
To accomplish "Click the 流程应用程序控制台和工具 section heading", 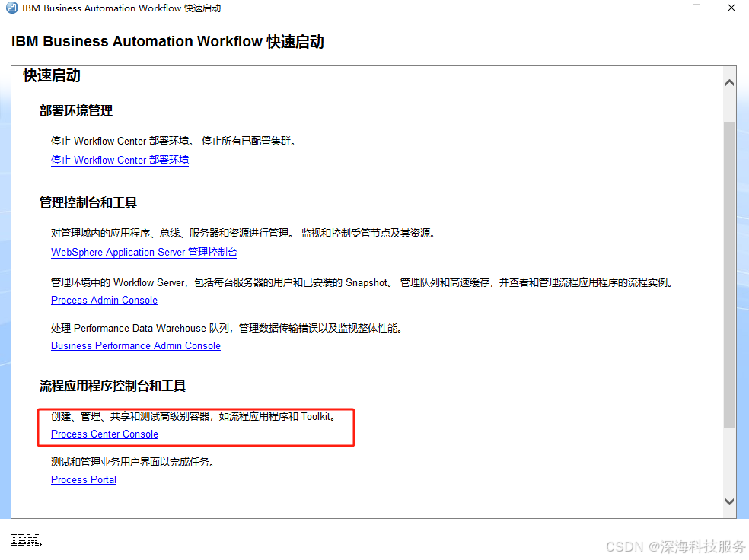I will pyautogui.click(x=113, y=386).
